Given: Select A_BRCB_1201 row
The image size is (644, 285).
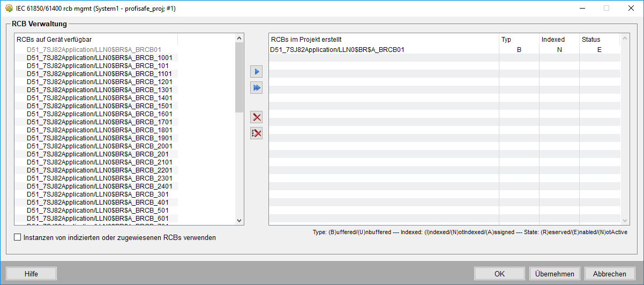Looking at the screenshot, I should coord(96,81).
